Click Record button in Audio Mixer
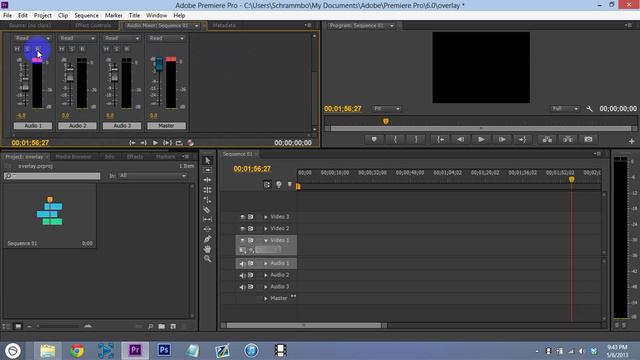 pos(191,143)
